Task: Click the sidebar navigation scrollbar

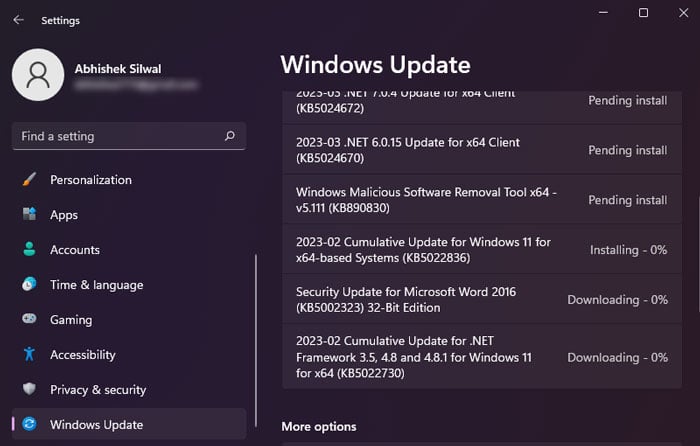Action: coord(256,341)
